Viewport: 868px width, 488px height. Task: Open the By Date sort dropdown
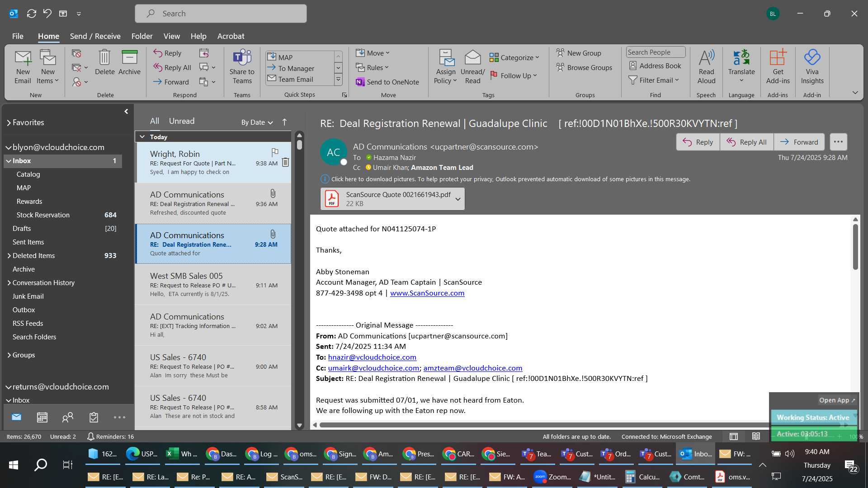coord(257,122)
